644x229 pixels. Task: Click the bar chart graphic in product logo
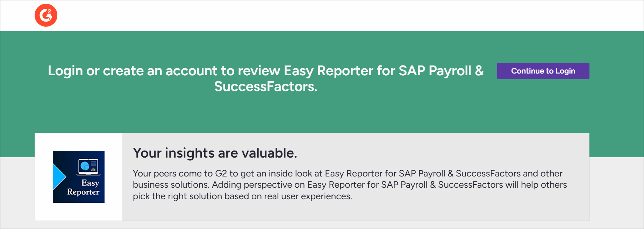pyautogui.click(x=93, y=169)
